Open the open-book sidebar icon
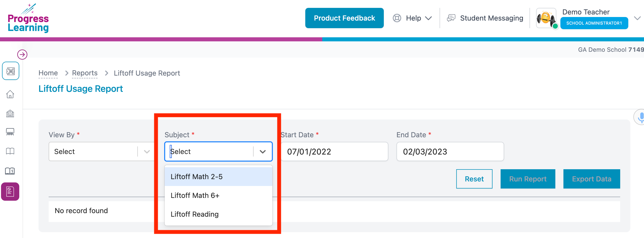The height and width of the screenshot is (238, 644). (x=10, y=151)
